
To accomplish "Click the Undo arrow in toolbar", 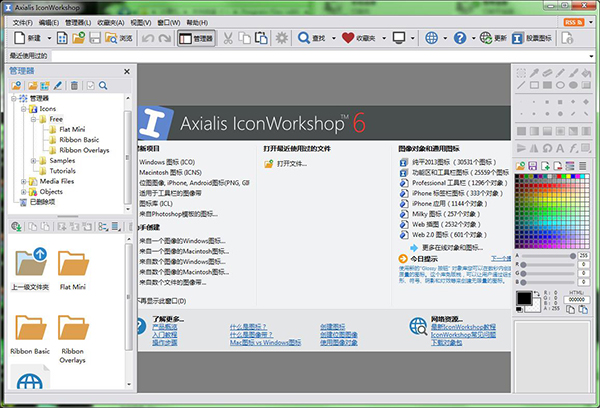I will coord(148,38).
